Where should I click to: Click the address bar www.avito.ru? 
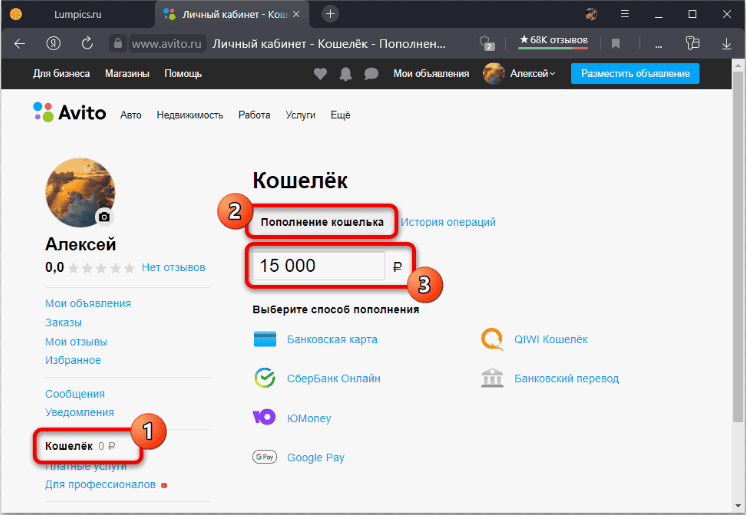[x=167, y=44]
